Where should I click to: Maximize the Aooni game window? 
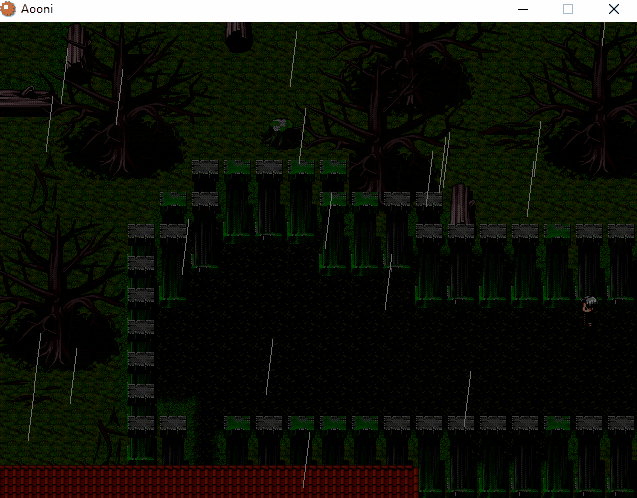click(x=568, y=9)
